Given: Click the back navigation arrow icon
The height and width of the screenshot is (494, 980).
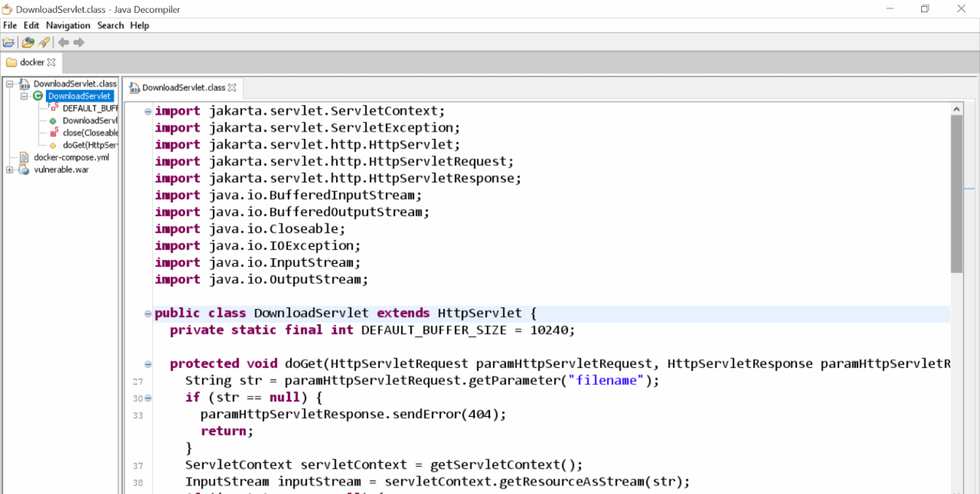Looking at the screenshot, I should [x=62, y=42].
